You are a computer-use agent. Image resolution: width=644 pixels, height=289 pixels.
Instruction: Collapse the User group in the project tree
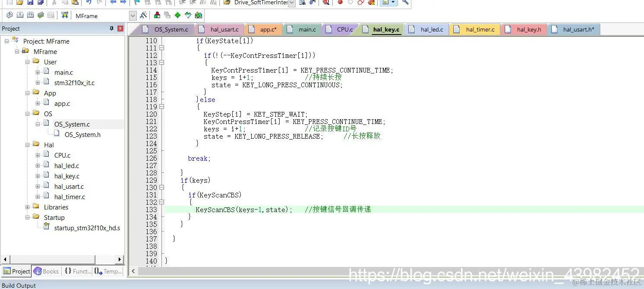coord(27,62)
